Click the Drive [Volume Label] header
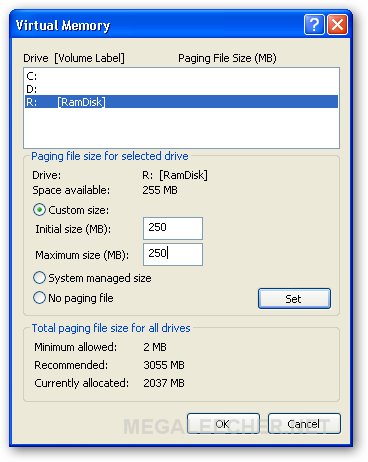The height and width of the screenshot is (462, 368). click(74, 58)
